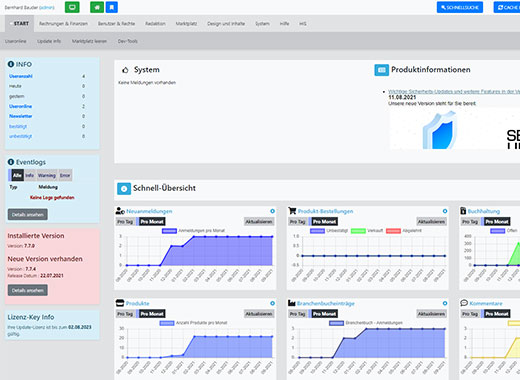Click Details ansehen under Neue Version

click(x=28, y=290)
